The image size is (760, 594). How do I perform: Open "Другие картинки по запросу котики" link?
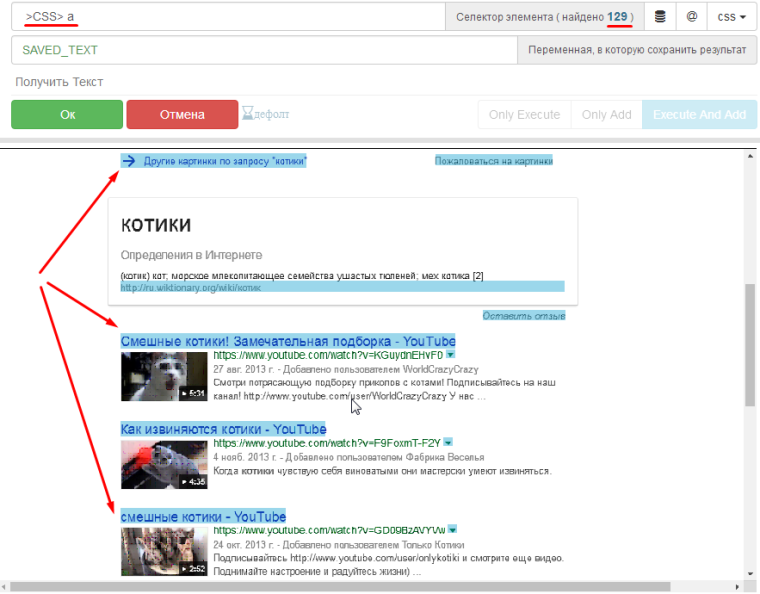click(x=214, y=161)
